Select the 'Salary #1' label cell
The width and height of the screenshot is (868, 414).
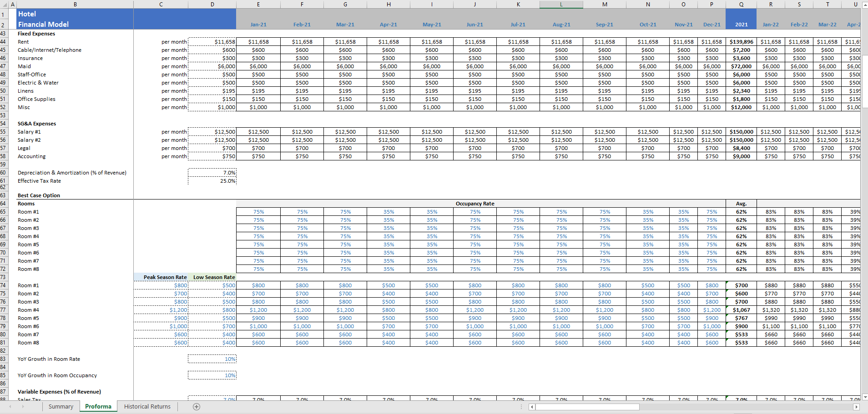point(75,132)
